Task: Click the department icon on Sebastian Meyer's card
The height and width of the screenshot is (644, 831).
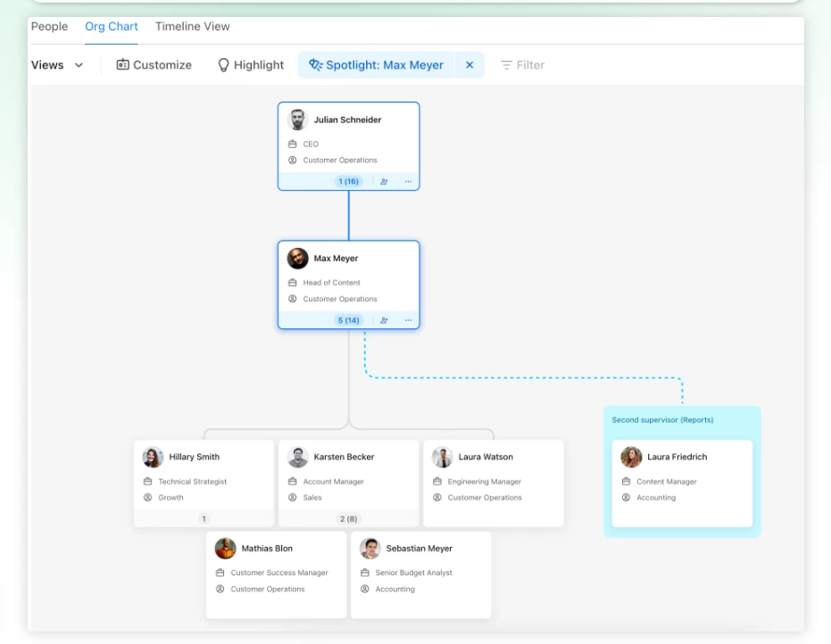Action: pos(364,589)
